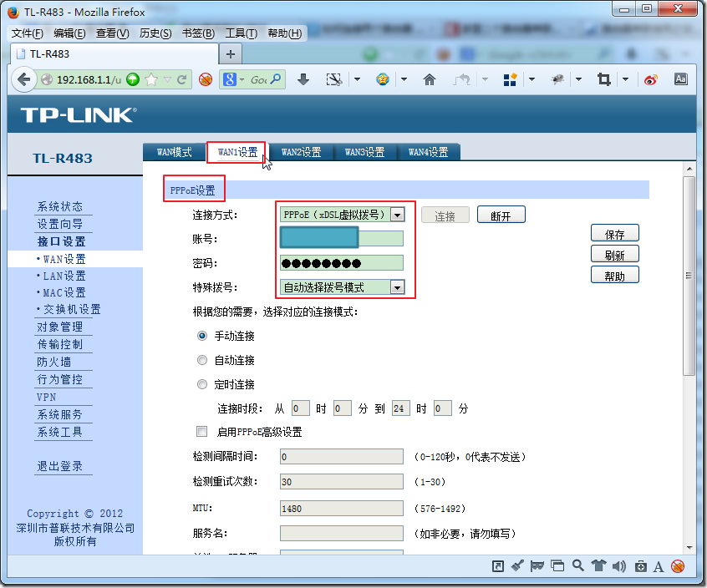The image size is (707, 588).
Task: Open a new tab with plus button
Action: click(231, 54)
